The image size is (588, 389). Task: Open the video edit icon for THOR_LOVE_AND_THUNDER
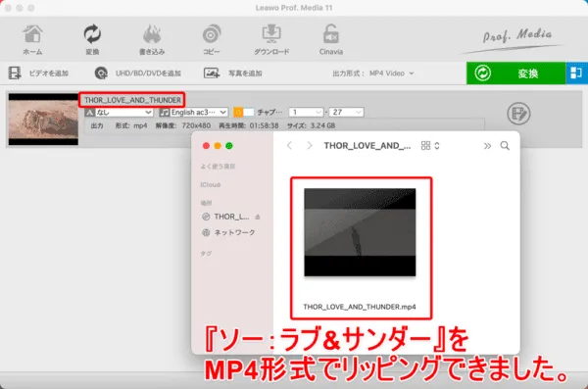pyautogui.click(x=518, y=114)
